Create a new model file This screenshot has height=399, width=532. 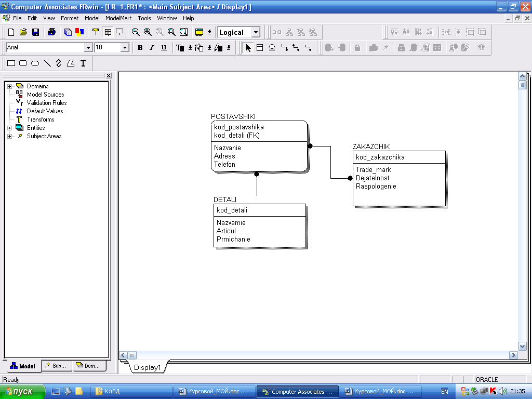coord(11,32)
